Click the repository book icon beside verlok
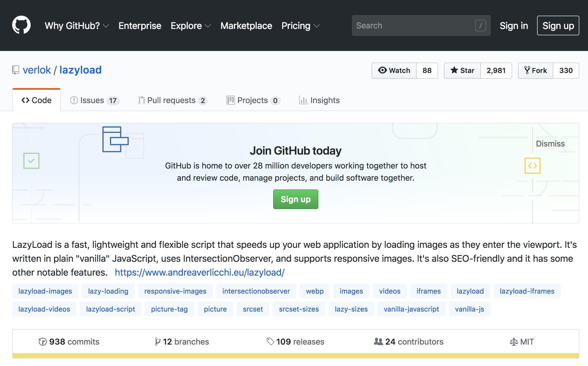588x366 pixels. pyautogui.click(x=16, y=70)
